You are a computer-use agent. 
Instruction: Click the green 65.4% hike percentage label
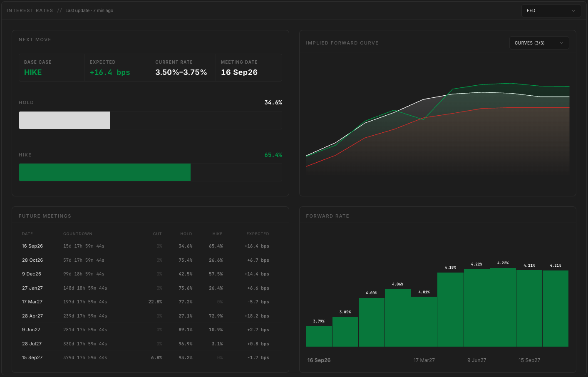(x=273, y=155)
